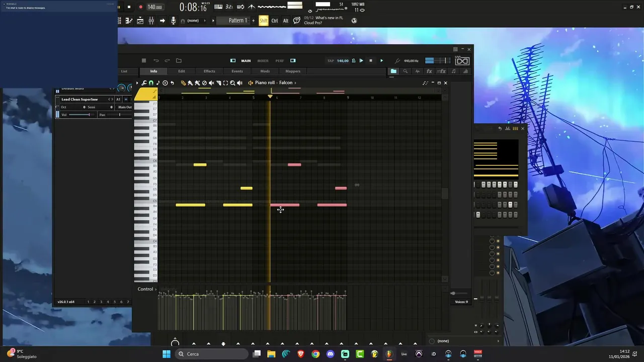Click the Cerca search box in taskbar

[211, 354]
